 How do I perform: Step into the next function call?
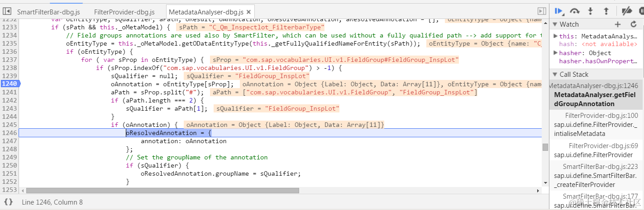590,11
